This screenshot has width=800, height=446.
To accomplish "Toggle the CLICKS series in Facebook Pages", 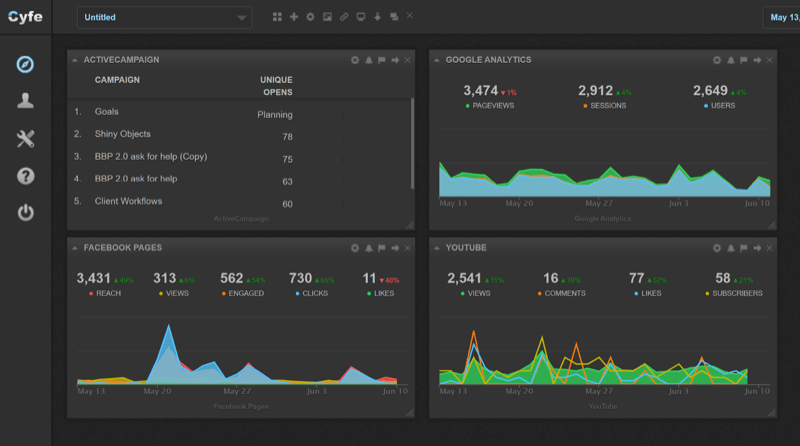I will (x=312, y=293).
